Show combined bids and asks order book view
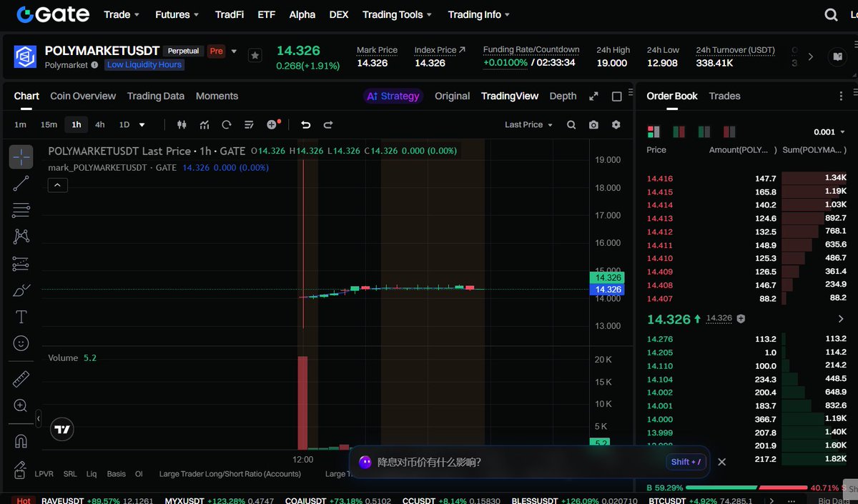The width and height of the screenshot is (858, 504). 654,132
